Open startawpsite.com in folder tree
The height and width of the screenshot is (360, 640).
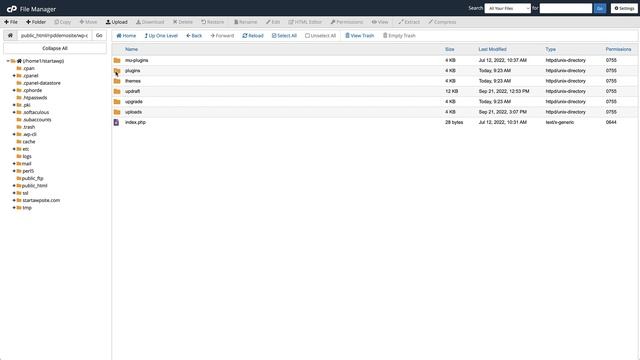[41, 200]
